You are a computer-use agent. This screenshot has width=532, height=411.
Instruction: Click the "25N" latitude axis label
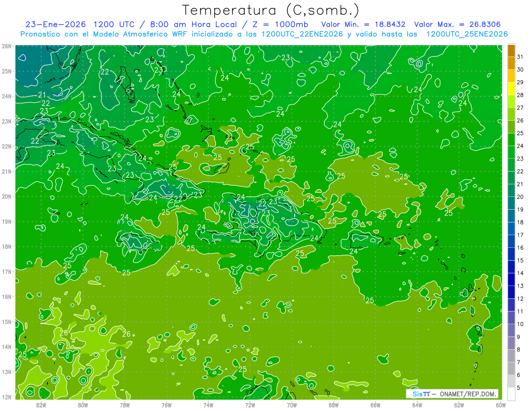[x=6, y=71]
